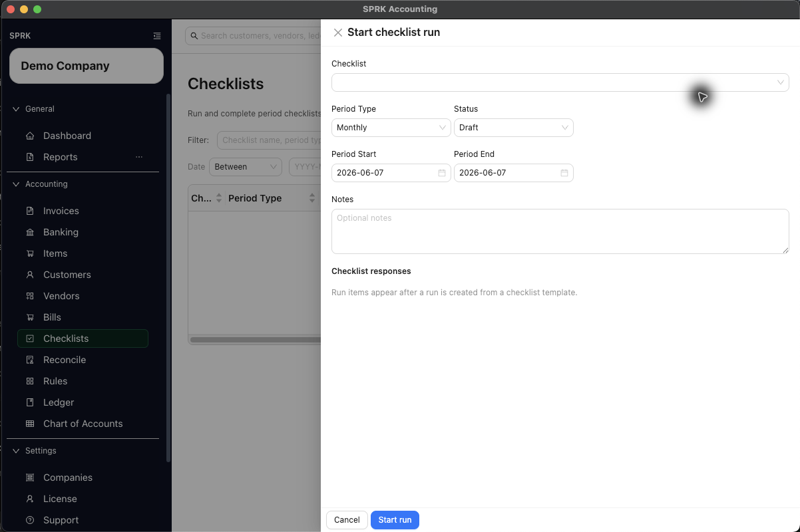
Task: Click the Vendors icon in sidebar
Action: pyautogui.click(x=30, y=296)
